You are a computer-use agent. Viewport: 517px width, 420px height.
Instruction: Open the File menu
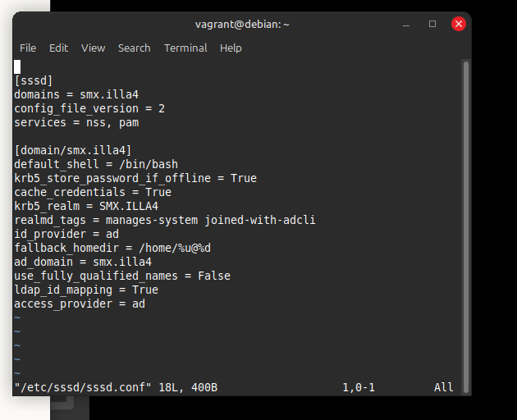click(28, 48)
